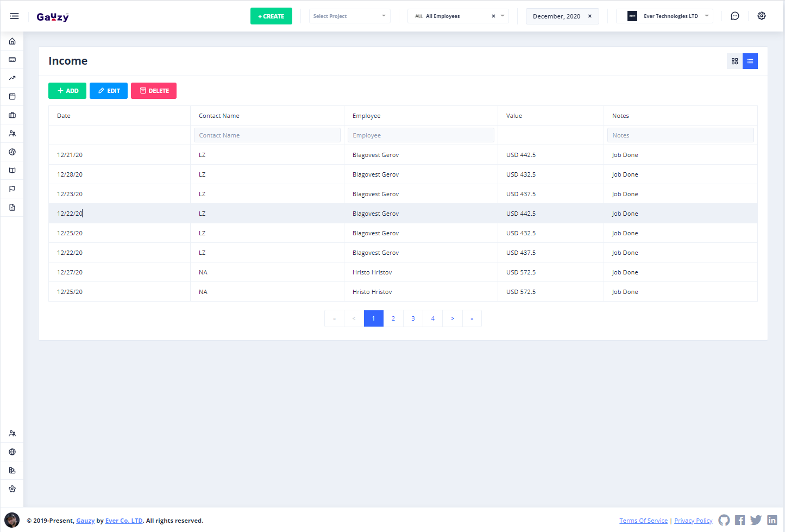
Task: Open the GitHub icon in the footer
Action: pos(724,520)
